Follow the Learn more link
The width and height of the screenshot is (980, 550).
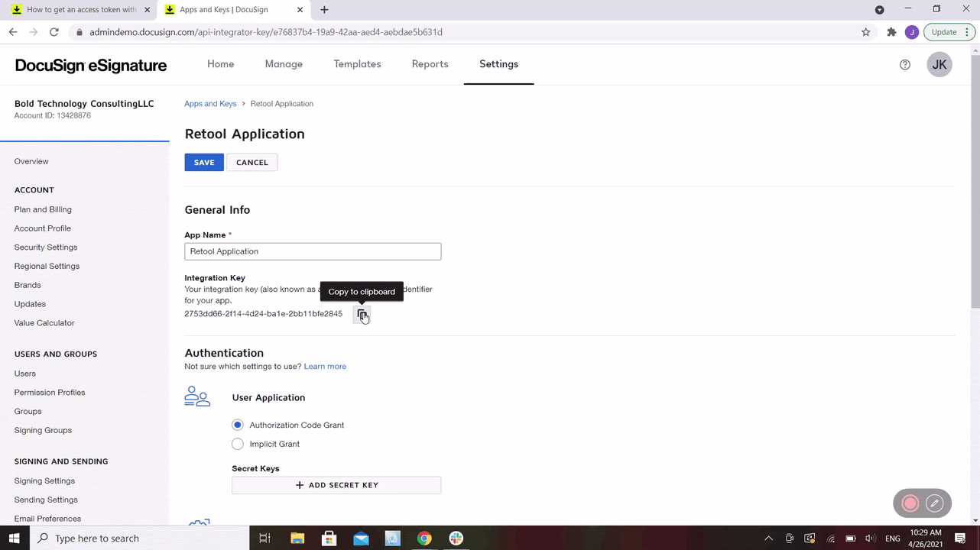[325, 367]
